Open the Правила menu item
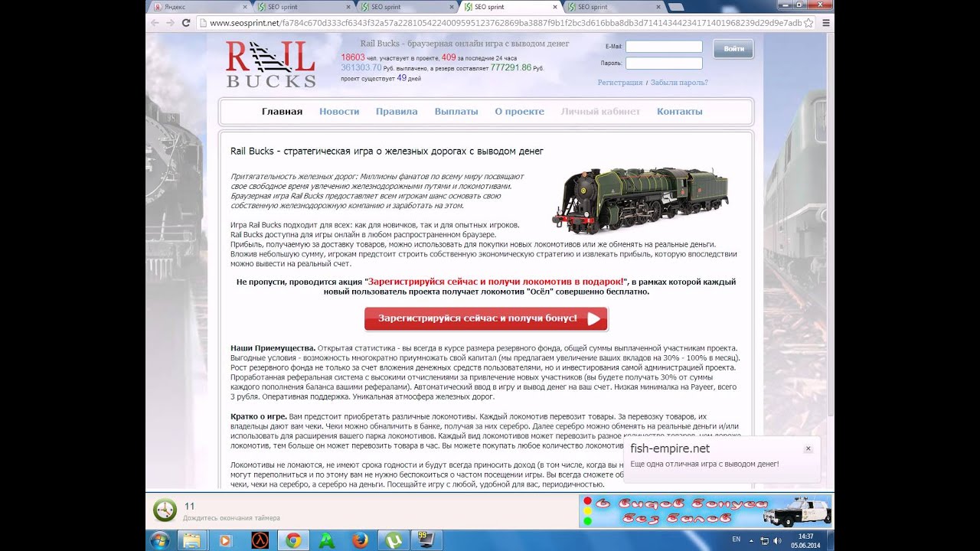This screenshot has height=551, width=980. point(397,112)
